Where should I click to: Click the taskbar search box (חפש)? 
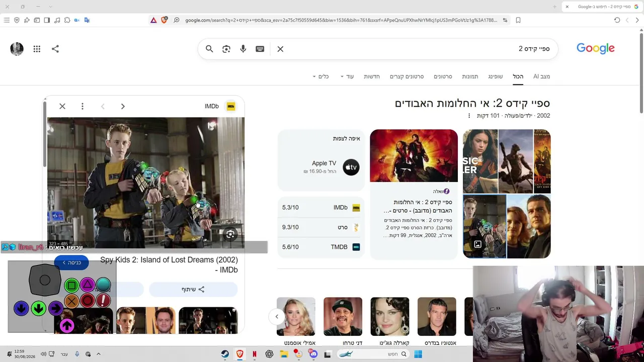372,354
